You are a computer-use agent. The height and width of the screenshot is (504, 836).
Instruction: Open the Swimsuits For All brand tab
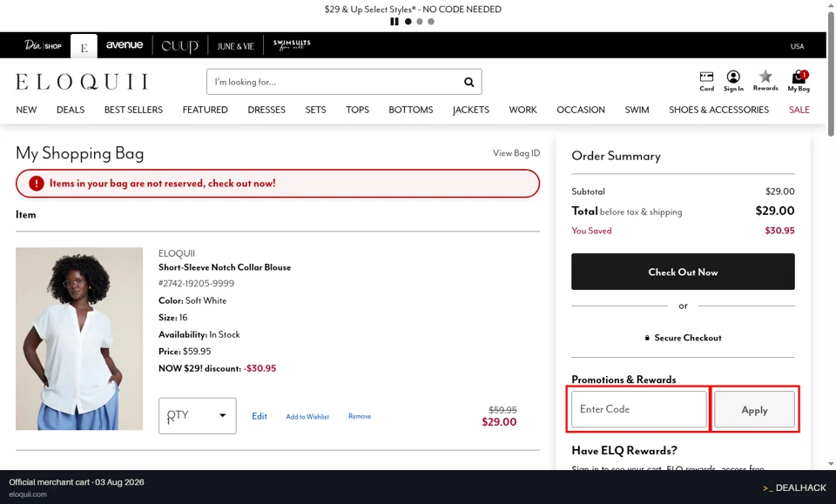(292, 44)
